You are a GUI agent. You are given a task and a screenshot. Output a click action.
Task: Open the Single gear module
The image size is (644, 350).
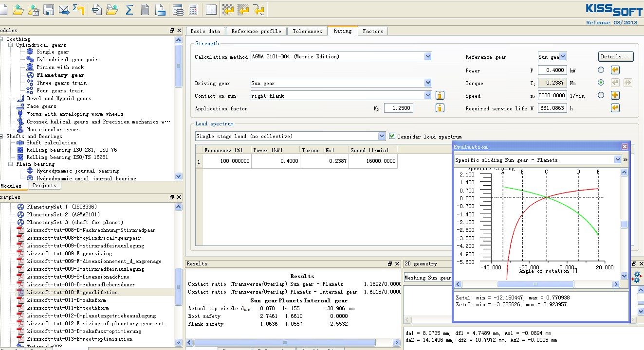click(53, 52)
